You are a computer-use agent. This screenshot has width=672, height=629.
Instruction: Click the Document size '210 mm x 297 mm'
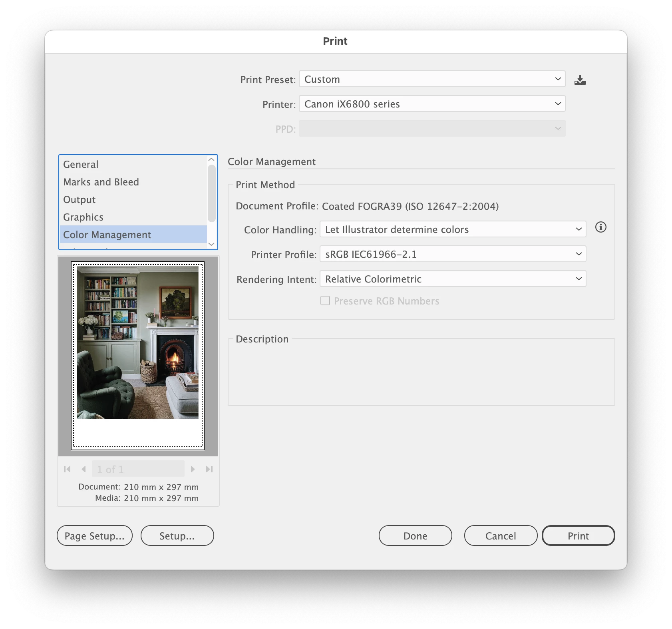pos(161,487)
